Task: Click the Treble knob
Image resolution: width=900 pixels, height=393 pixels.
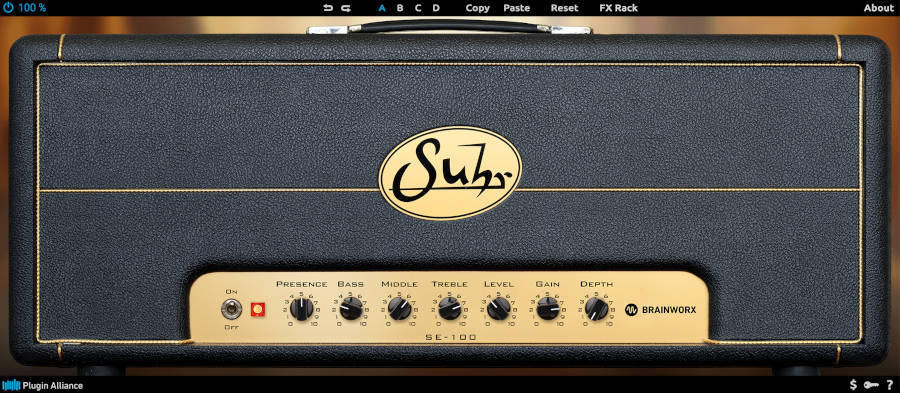Action: 449,309
